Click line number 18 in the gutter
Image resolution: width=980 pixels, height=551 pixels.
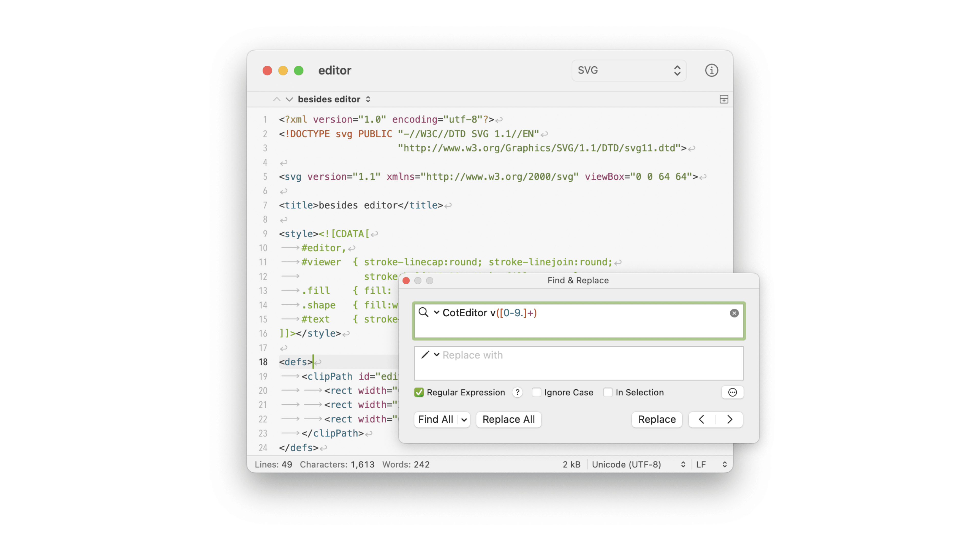tap(263, 362)
